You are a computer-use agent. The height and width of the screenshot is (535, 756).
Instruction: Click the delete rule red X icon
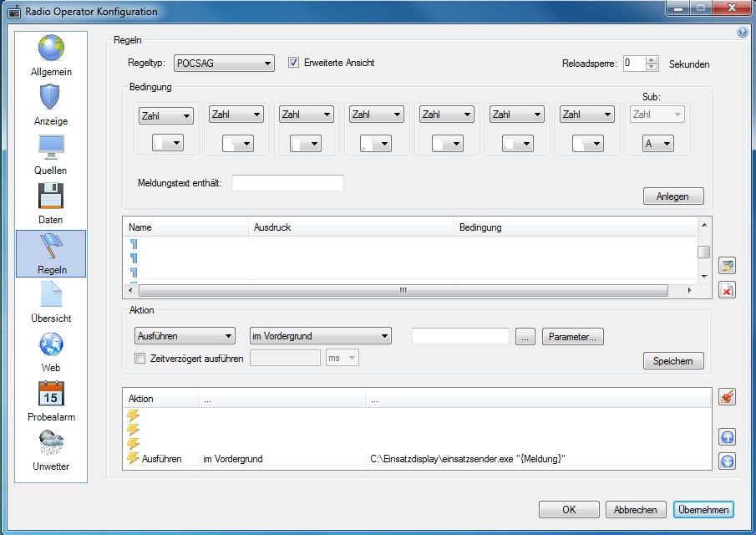point(727,290)
